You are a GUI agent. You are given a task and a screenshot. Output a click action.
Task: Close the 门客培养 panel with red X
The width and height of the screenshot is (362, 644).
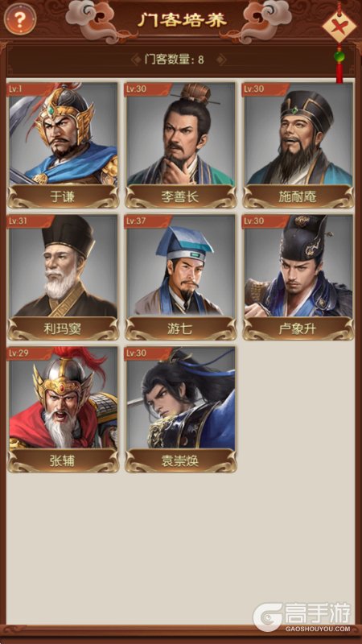coord(339,27)
